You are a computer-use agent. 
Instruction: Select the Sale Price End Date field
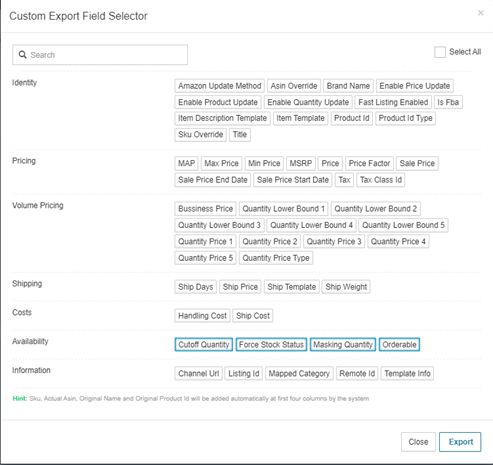click(x=213, y=180)
